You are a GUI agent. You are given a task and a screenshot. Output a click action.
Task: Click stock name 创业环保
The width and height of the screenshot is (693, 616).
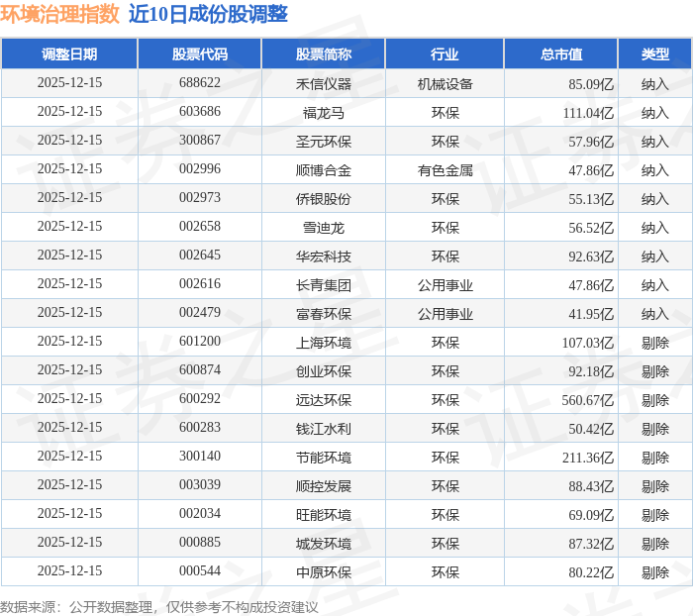(324, 371)
